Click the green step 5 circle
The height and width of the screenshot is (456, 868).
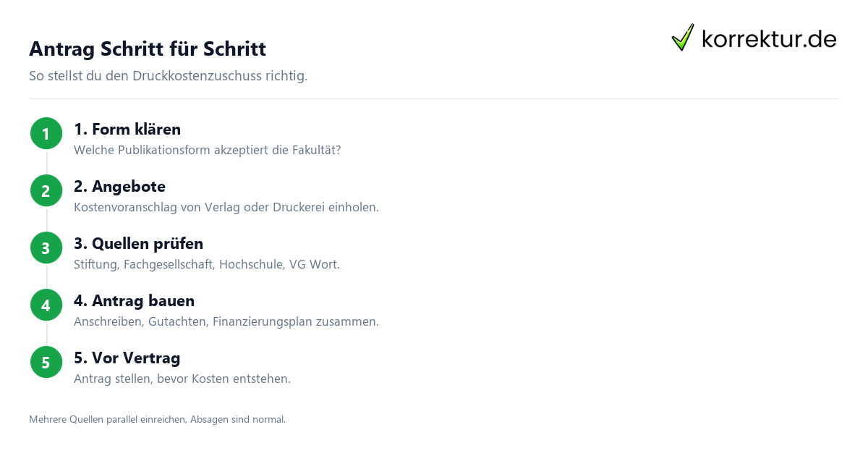pos(46,363)
